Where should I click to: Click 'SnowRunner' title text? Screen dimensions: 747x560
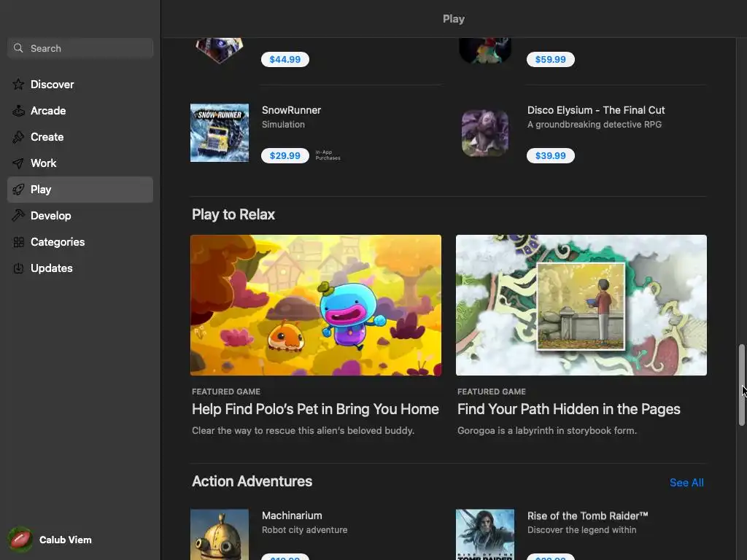[291, 110]
